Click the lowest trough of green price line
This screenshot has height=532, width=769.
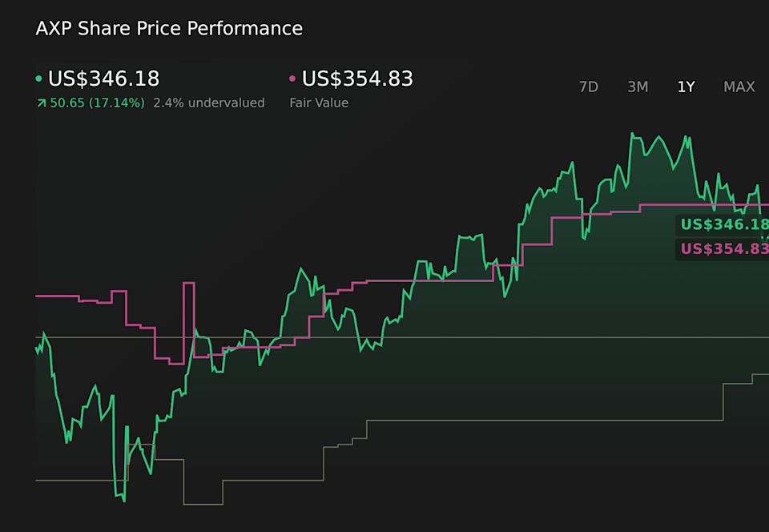coord(123,502)
